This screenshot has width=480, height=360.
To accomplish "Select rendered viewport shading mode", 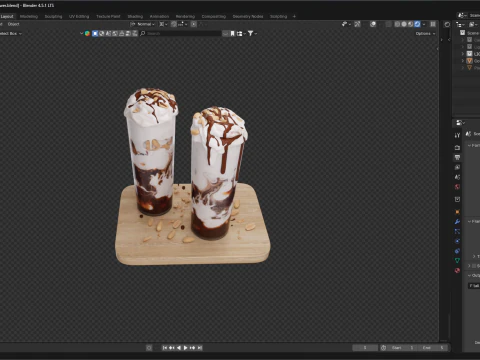I will pyautogui.click(x=417, y=24).
